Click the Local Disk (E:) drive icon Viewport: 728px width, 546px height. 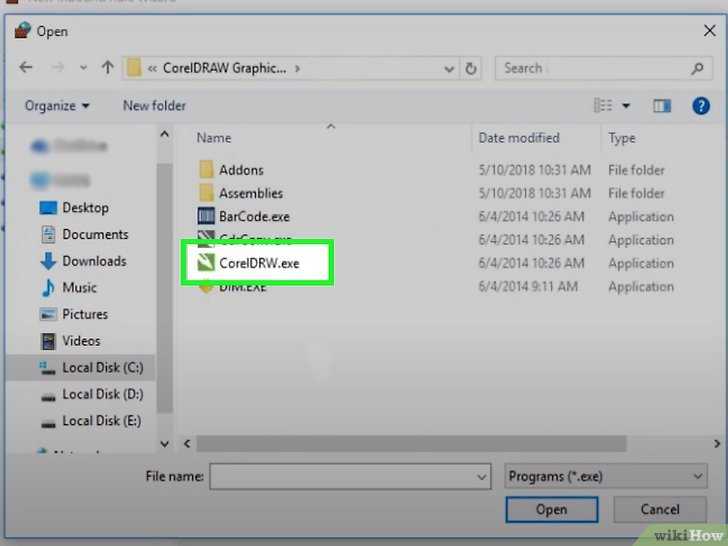pos(48,423)
